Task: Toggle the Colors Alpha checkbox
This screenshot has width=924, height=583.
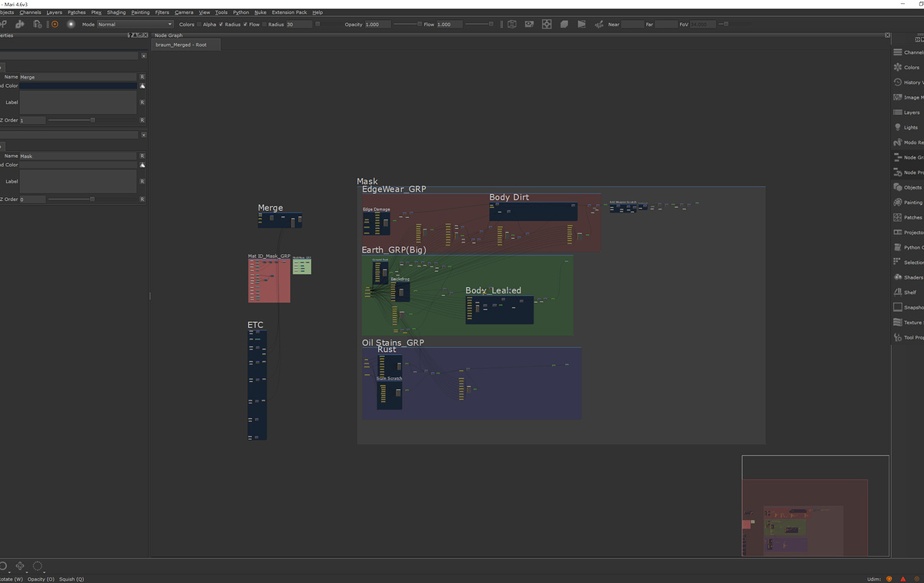Action: point(199,25)
